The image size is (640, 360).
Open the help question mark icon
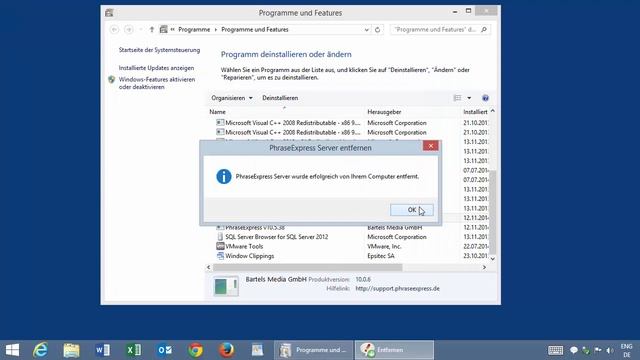(x=485, y=98)
